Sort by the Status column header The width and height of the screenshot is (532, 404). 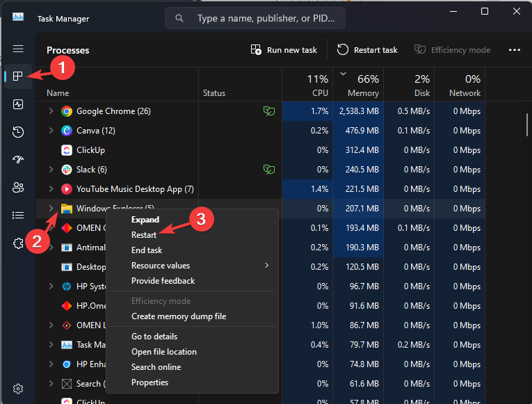click(x=240, y=85)
